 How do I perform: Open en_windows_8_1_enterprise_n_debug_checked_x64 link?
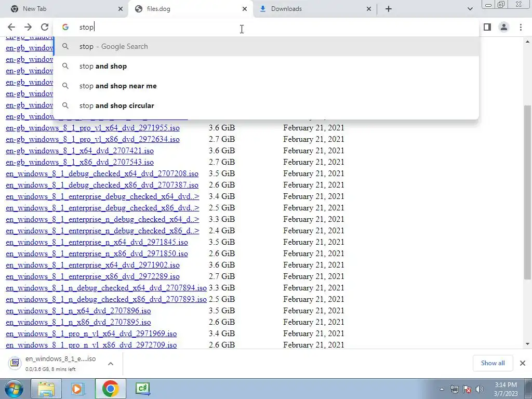[102, 219]
